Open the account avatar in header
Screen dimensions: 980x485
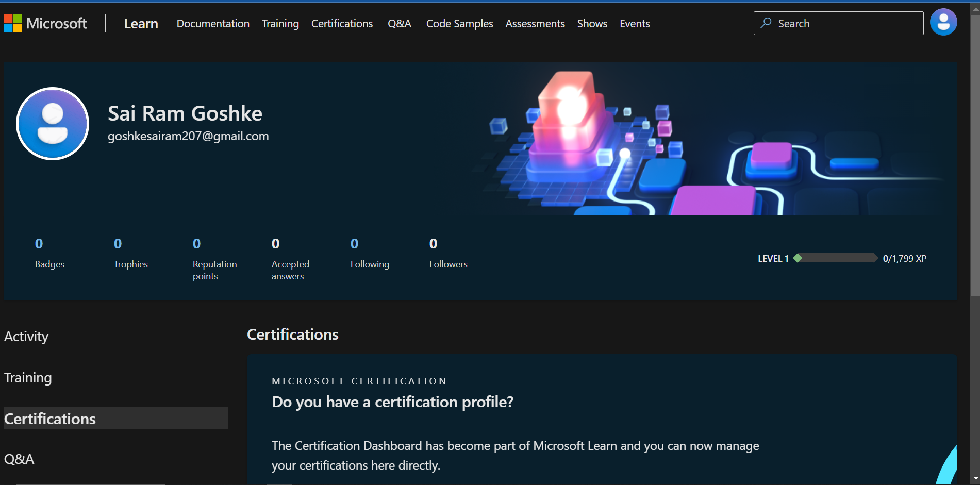pyautogui.click(x=943, y=22)
